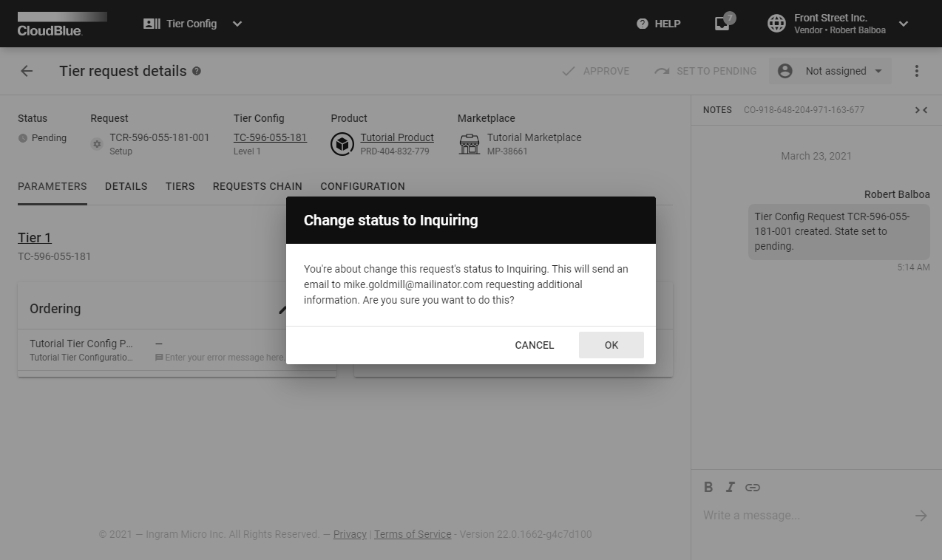The width and height of the screenshot is (942, 560).
Task: Confirm the dialog with OK
Action: pos(611,345)
